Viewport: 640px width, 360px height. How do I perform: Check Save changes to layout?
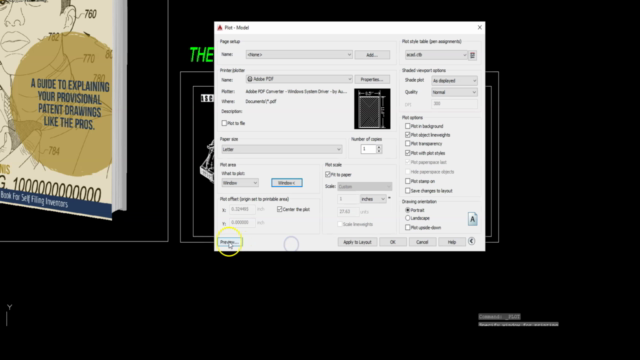point(407,191)
